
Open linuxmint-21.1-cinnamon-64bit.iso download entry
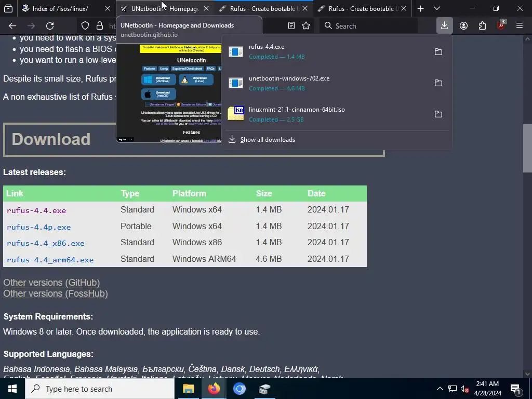point(326,114)
